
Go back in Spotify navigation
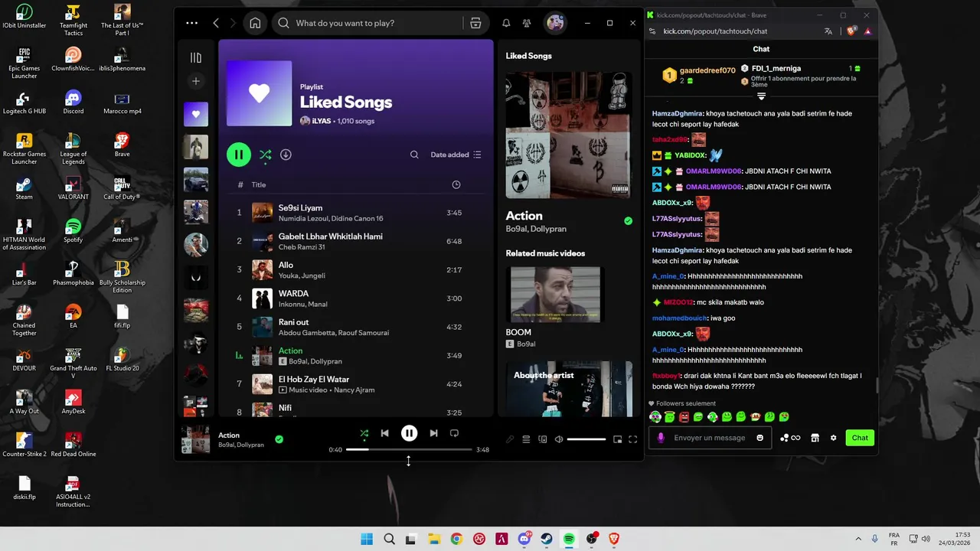(x=216, y=23)
